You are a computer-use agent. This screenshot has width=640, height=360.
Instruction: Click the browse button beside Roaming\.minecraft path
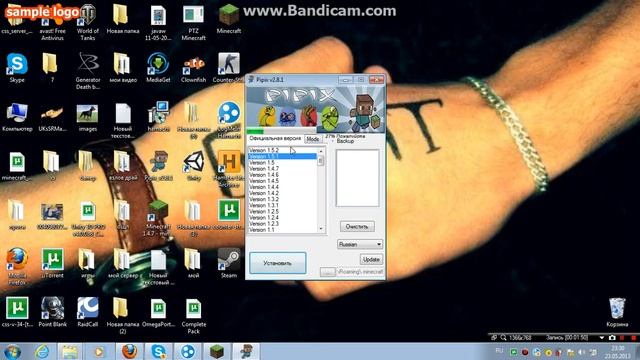pos(327,271)
